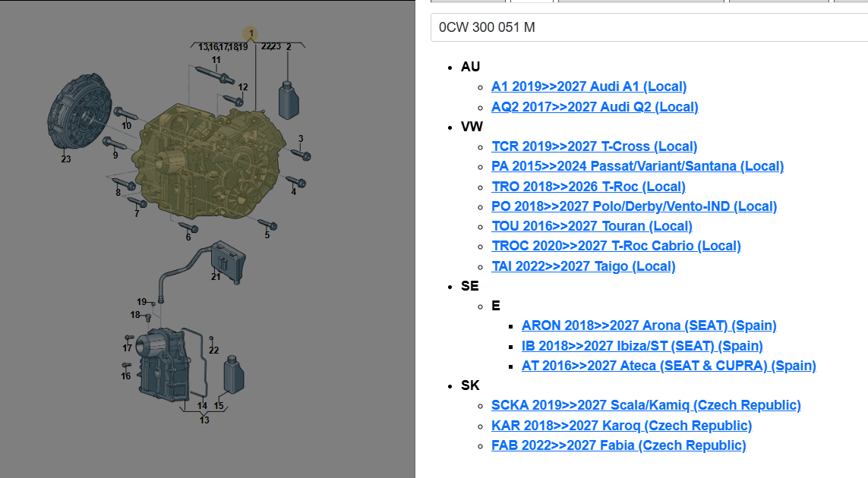Click the bolt labeled 8 in diagram
The height and width of the screenshot is (478, 868).
click(x=124, y=183)
